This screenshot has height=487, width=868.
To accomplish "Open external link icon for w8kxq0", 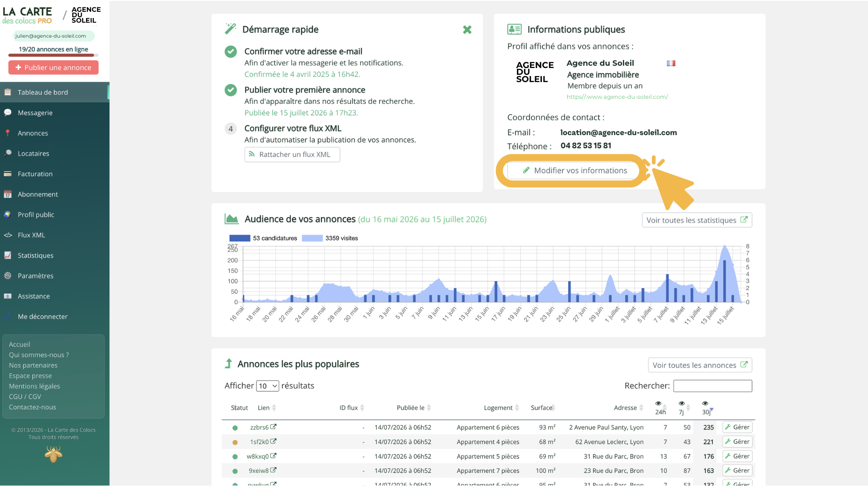I will [274, 456].
